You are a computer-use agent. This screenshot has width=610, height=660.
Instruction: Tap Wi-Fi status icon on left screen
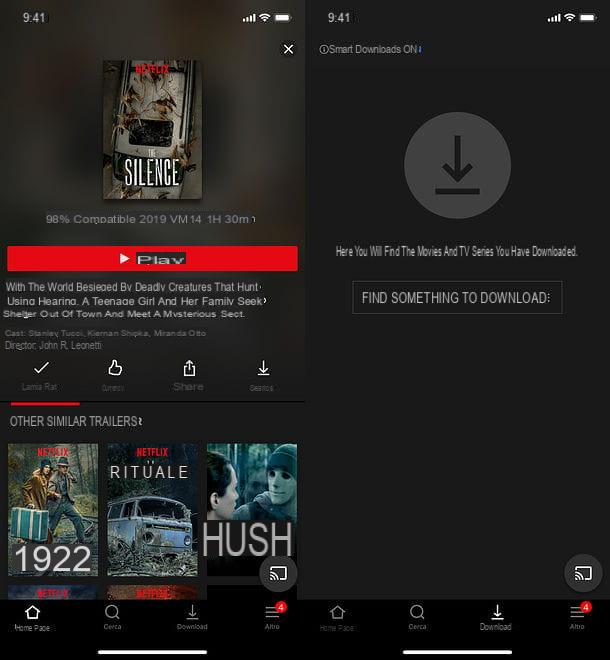pyautogui.click(x=264, y=18)
